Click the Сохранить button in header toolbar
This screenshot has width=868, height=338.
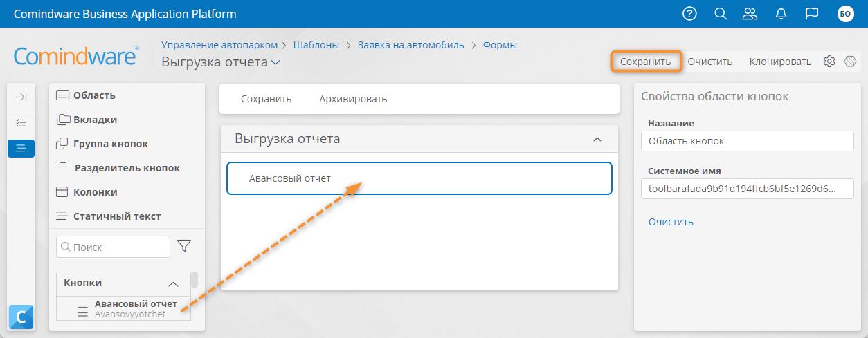point(646,62)
